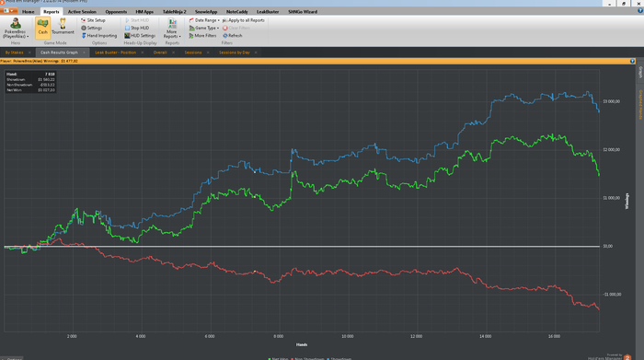Click the Net Won row in stats box
The image size is (644, 360).
(x=30, y=89)
